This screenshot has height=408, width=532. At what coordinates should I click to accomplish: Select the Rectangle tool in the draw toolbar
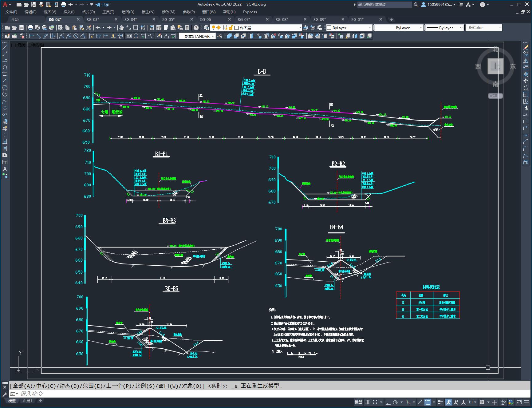[5, 74]
